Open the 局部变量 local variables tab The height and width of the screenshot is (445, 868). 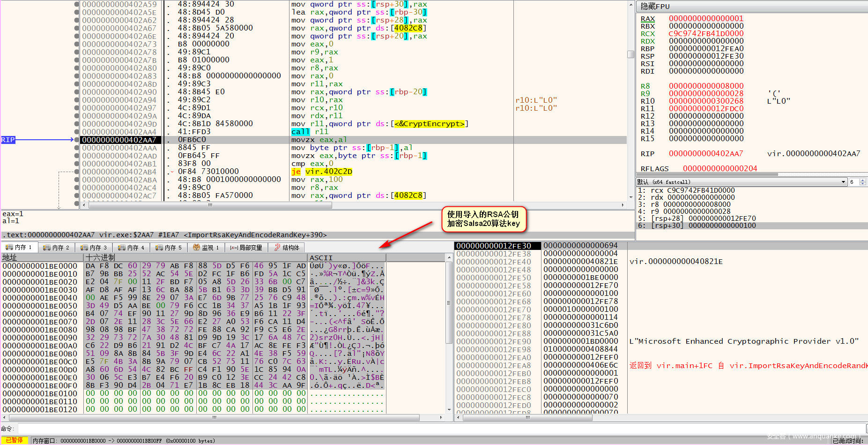point(246,247)
